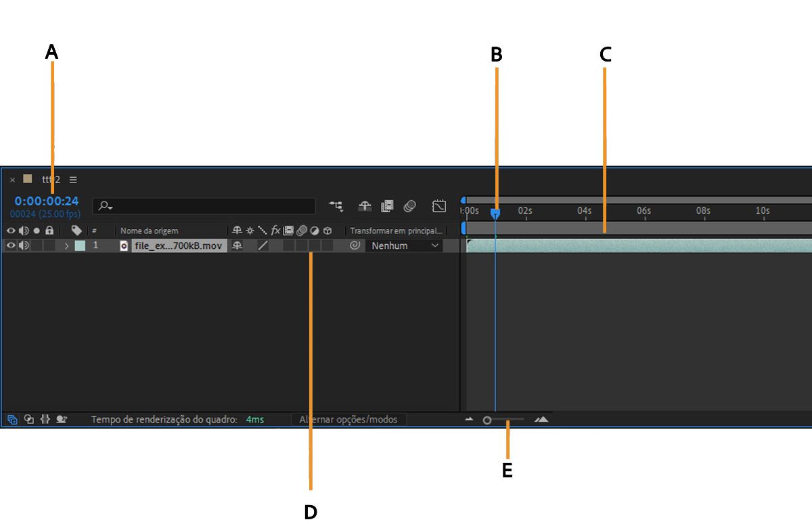Click layer 1 label color swatch
Screen dimensions: 812x524
80,246
